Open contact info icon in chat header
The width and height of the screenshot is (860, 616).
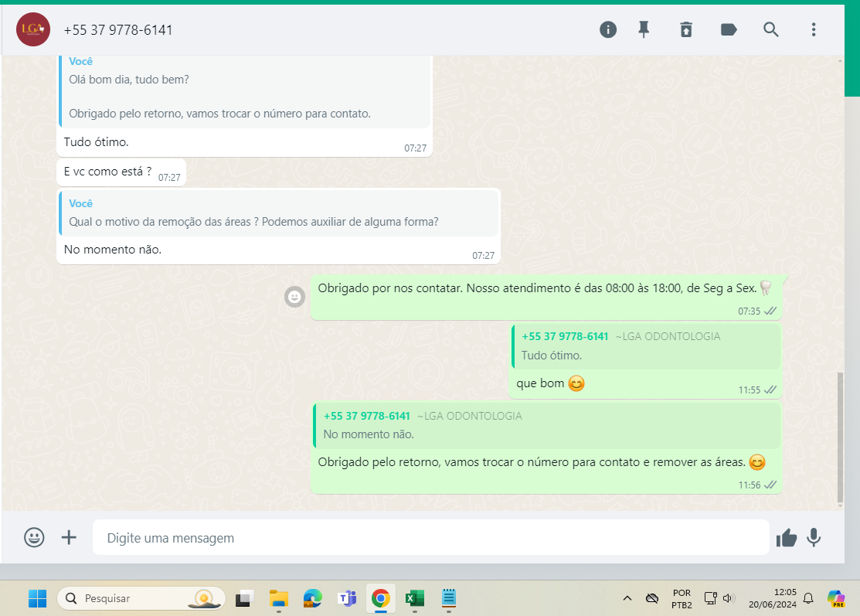(x=607, y=29)
